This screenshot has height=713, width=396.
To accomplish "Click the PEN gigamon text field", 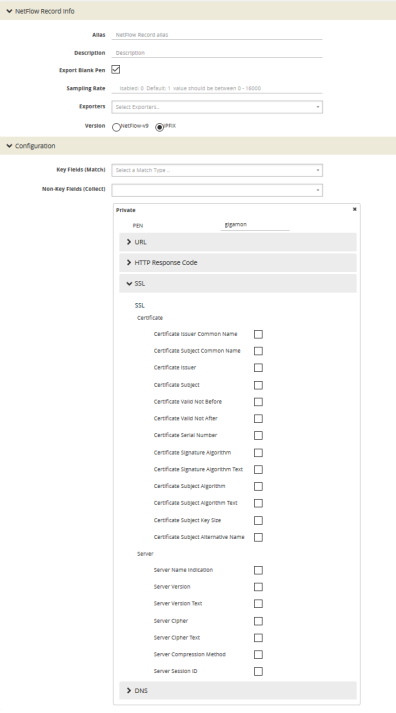I will point(255,225).
